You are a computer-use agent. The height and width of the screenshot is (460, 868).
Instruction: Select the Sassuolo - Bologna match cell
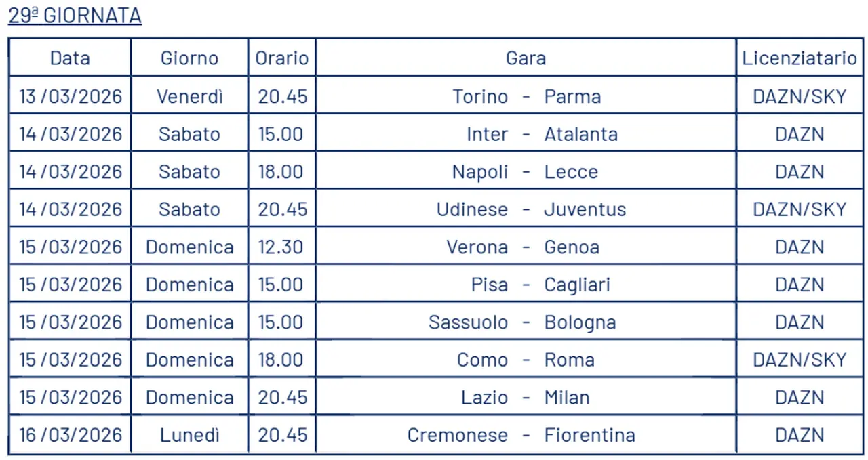click(x=526, y=322)
